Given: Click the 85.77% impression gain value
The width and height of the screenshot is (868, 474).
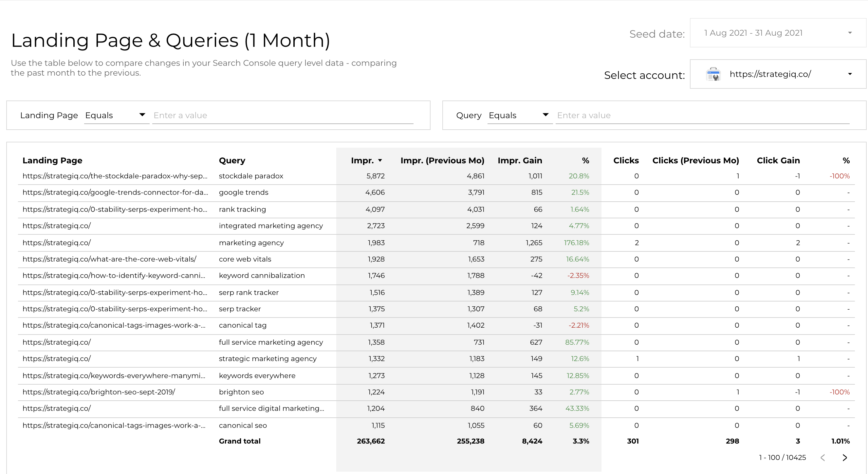Looking at the screenshot, I should [x=577, y=342].
